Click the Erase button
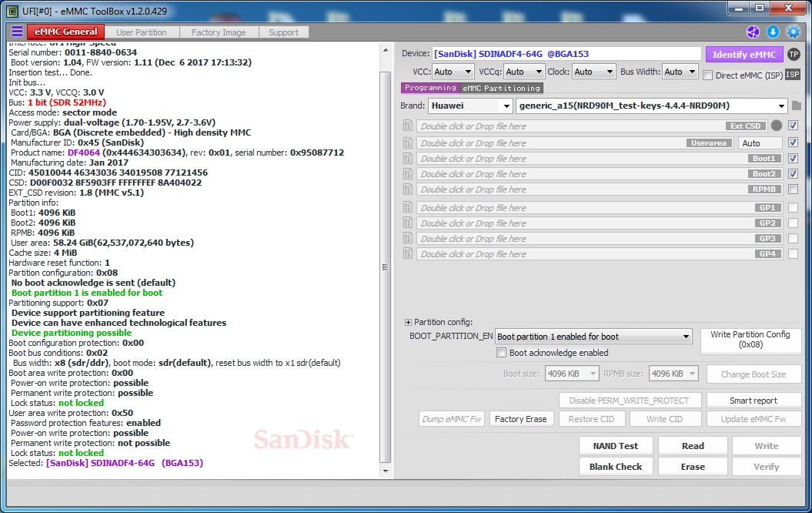This screenshot has height=513, width=812. tap(693, 466)
